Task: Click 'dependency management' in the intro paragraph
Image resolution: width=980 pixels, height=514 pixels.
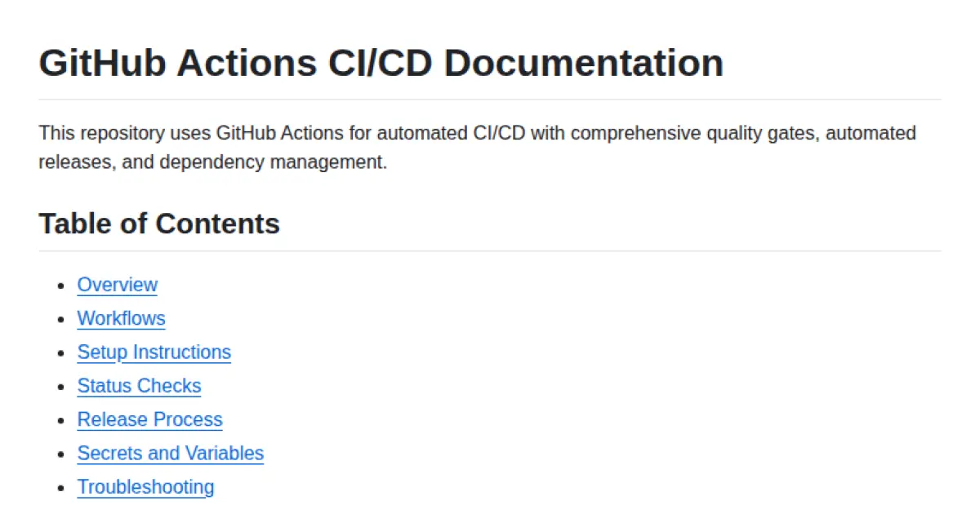Action: click(271, 162)
